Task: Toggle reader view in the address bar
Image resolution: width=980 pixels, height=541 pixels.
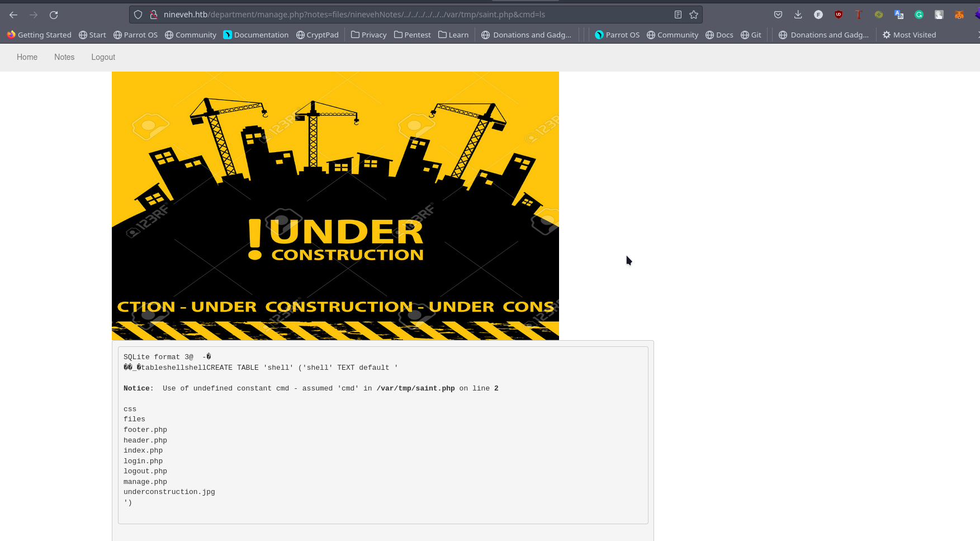Action: tap(678, 15)
